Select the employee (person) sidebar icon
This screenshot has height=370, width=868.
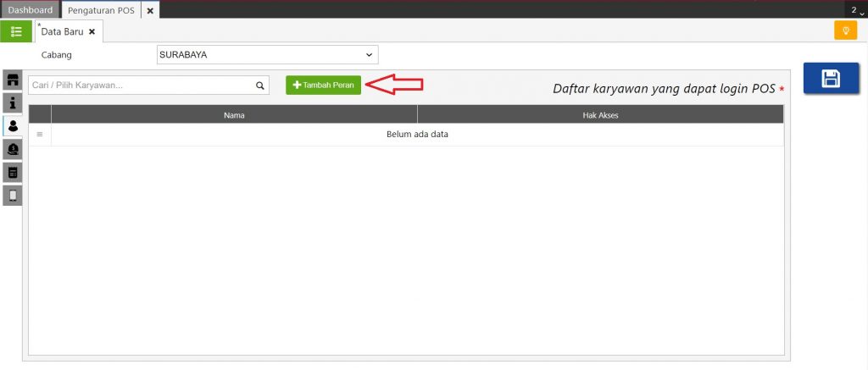click(13, 126)
